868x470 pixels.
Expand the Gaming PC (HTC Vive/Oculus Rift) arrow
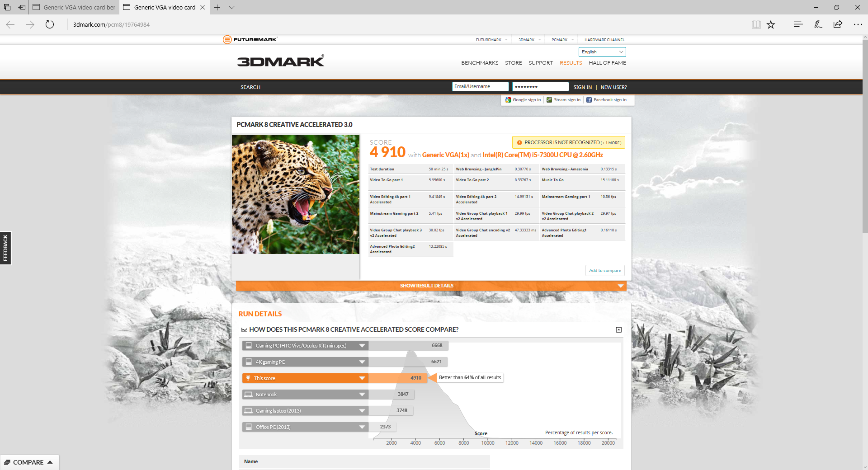(362, 346)
